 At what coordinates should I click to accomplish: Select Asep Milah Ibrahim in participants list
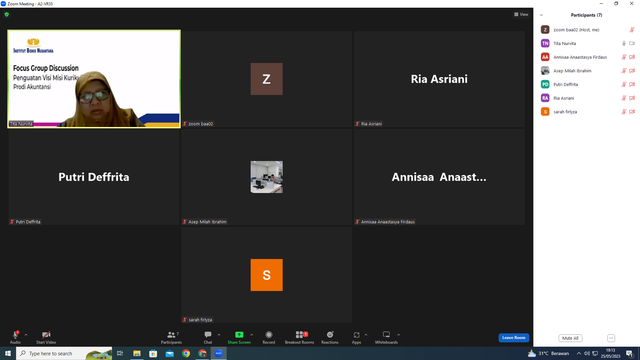click(x=587, y=71)
